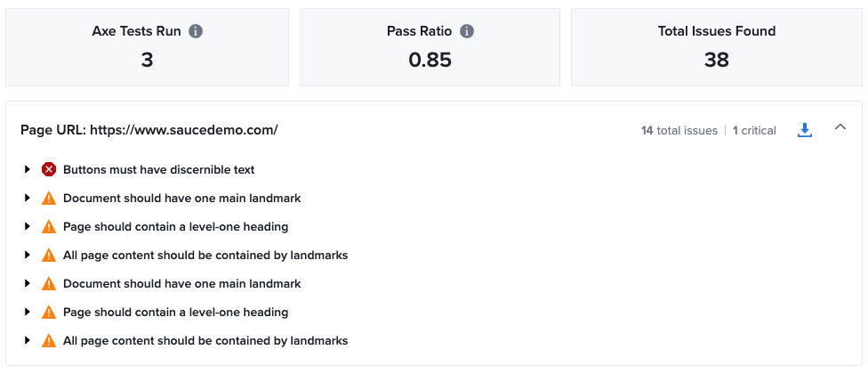Click the red critical icon for Buttons issue
The height and width of the screenshot is (374, 868).
tap(49, 169)
